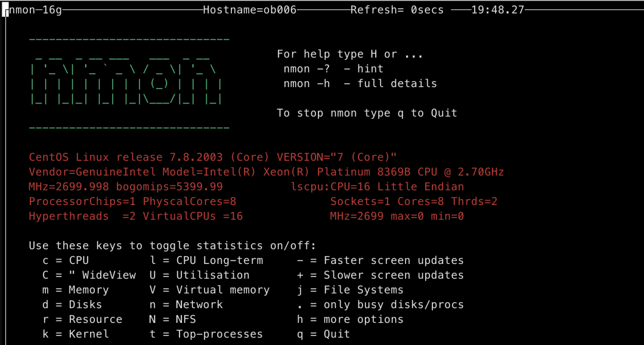The image size is (644, 345).
Task: Click the '- = Faster screen updates' entry
Action: (380, 260)
